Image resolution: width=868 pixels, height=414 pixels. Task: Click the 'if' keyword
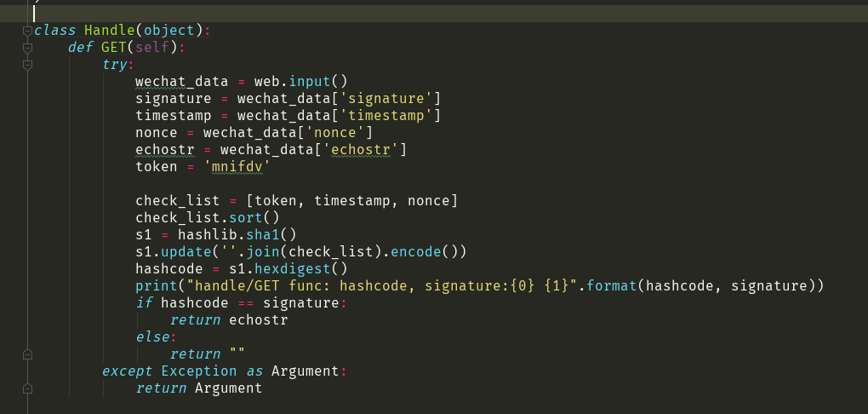click(144, 303)
